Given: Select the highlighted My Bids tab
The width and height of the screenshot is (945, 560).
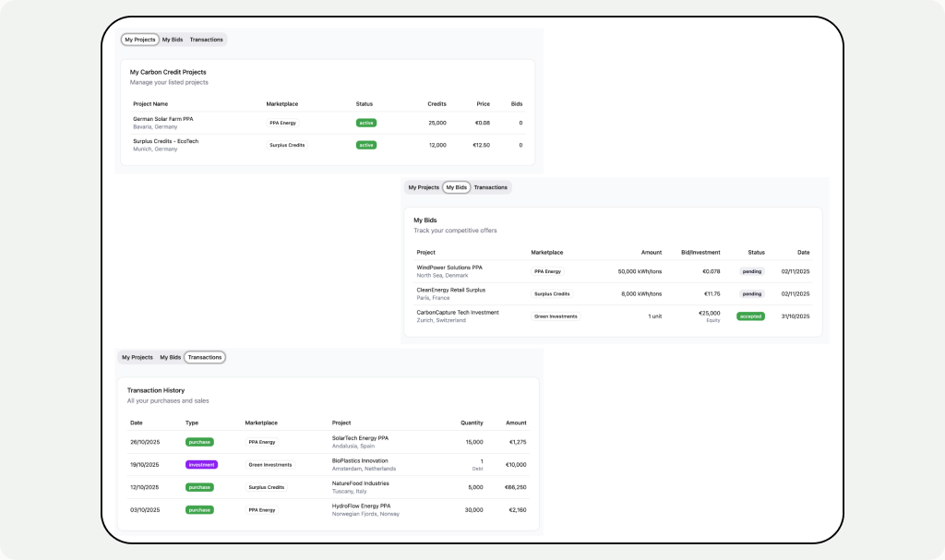Looking at the screenshot, I should click(x=456, y=187).
